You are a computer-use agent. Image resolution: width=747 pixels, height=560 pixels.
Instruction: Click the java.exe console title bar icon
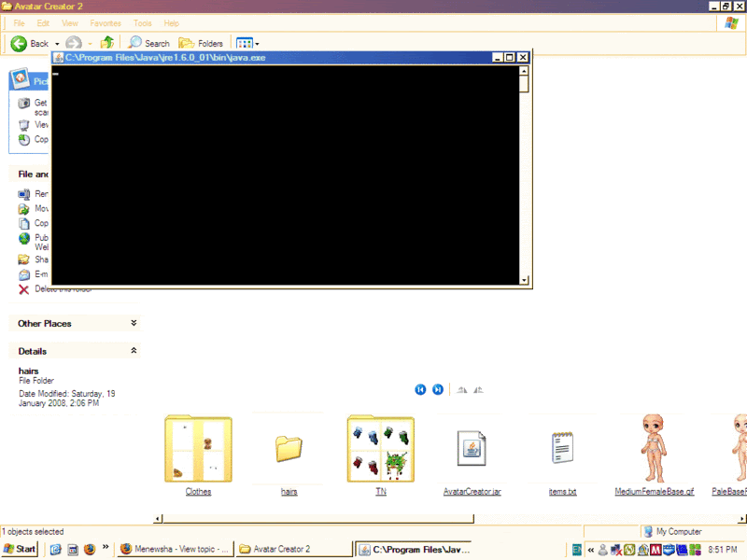(x=58, y=58)
